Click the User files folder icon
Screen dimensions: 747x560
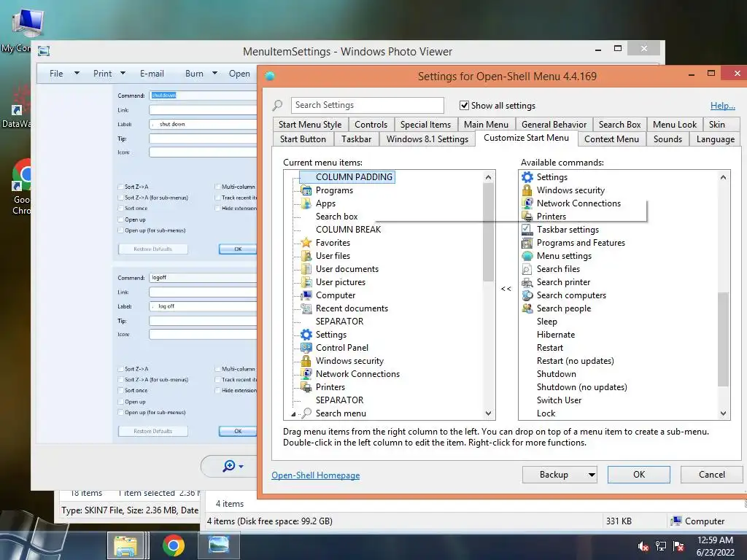(x=306, y=256)
